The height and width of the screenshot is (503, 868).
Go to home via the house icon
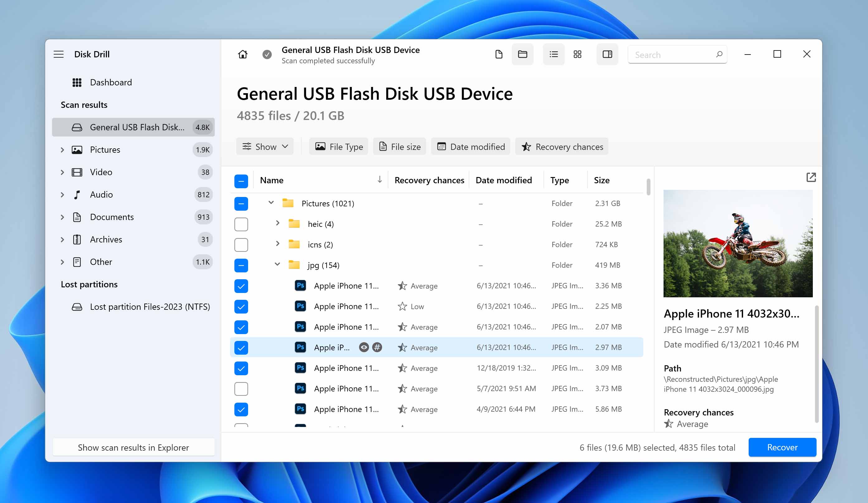click(242, 54)
